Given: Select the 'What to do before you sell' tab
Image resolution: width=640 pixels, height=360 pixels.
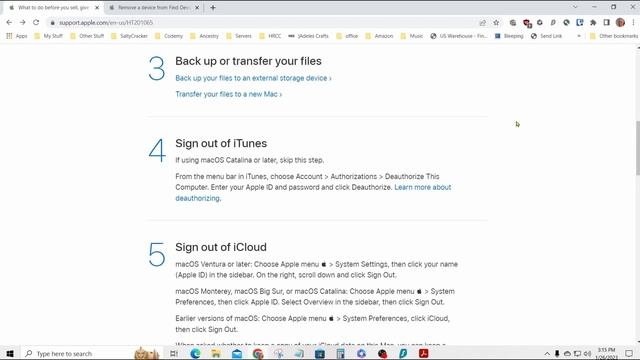Looking at the screenshot, I should pyautogui.click(x=53, y=8).
